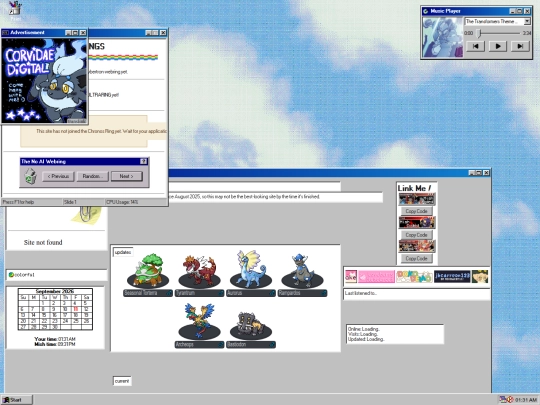The image size is (540, 405).
Task: Select the current tab label
Action: tap(122, 381)
